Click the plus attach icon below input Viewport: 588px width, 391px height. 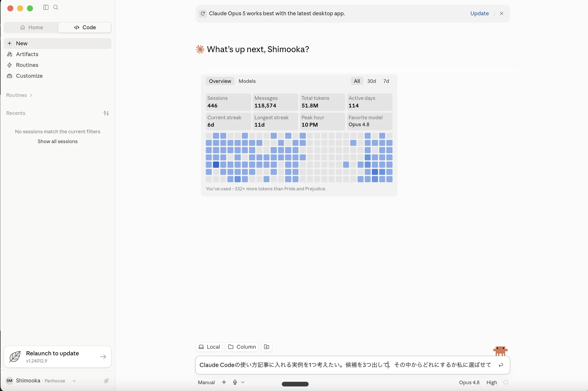click(x=224, y=382)
